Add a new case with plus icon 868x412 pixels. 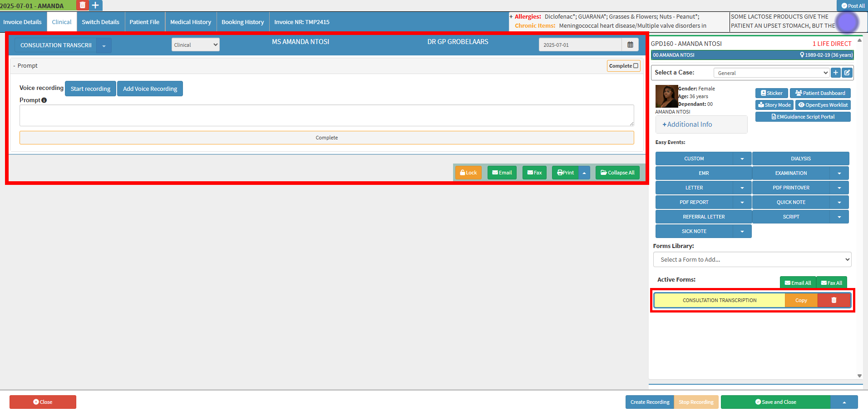click(836, 73)
